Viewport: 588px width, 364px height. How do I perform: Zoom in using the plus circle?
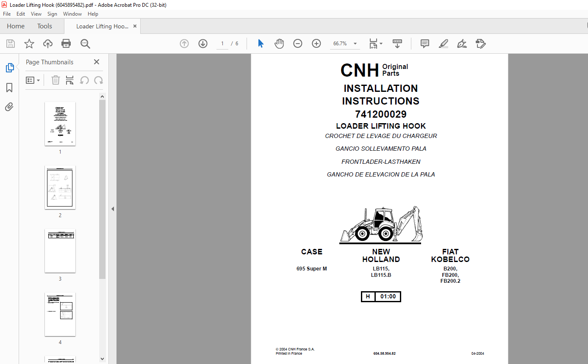coord(316,44)
